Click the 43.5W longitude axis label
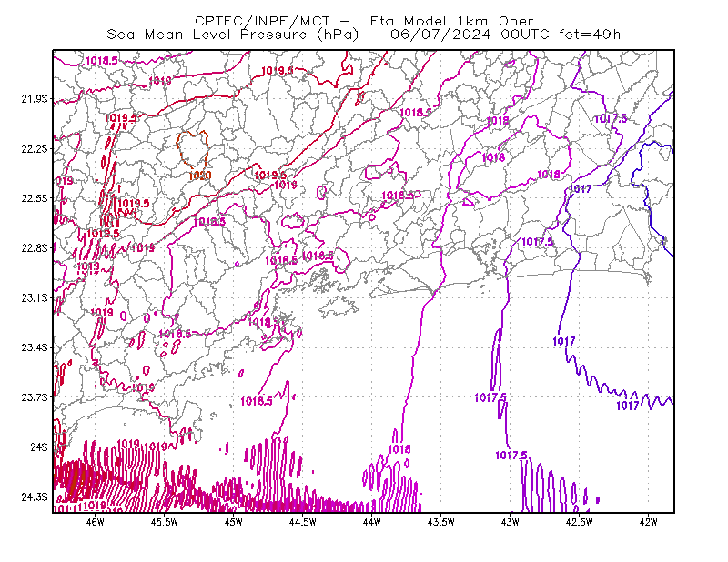The height and width of the screenshot is (562, 728). 440,522
